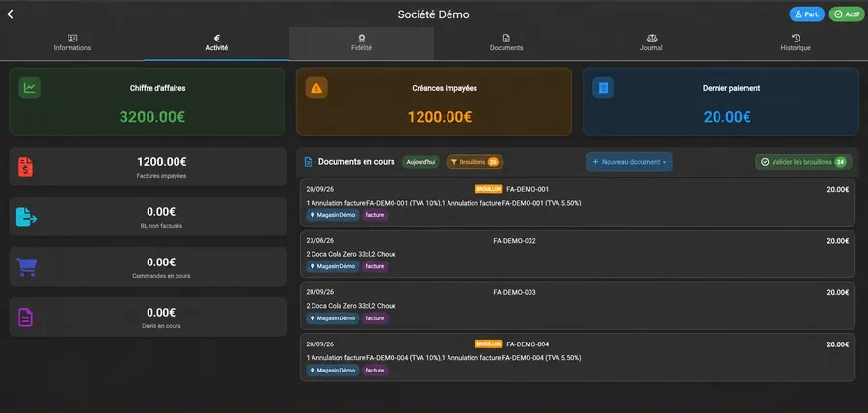Select the BL non facturés tile
The width and height of the screenshot is (868, 413).
tap(148, 217)
